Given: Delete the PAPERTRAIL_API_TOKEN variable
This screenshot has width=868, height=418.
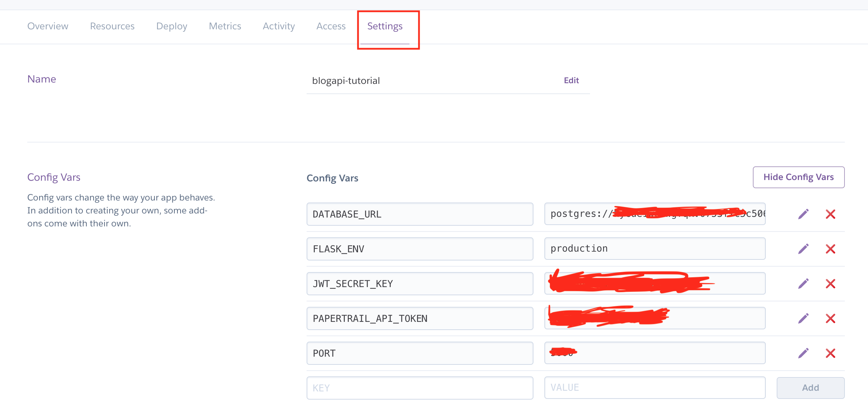Looking at the screenshot, I should click(x=831, y=318).
